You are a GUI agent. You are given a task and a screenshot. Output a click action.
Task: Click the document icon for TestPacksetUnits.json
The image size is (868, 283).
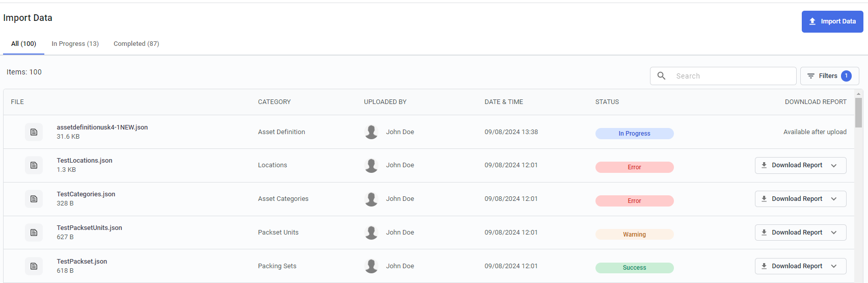pyautogui.click(x=34, y=233)
